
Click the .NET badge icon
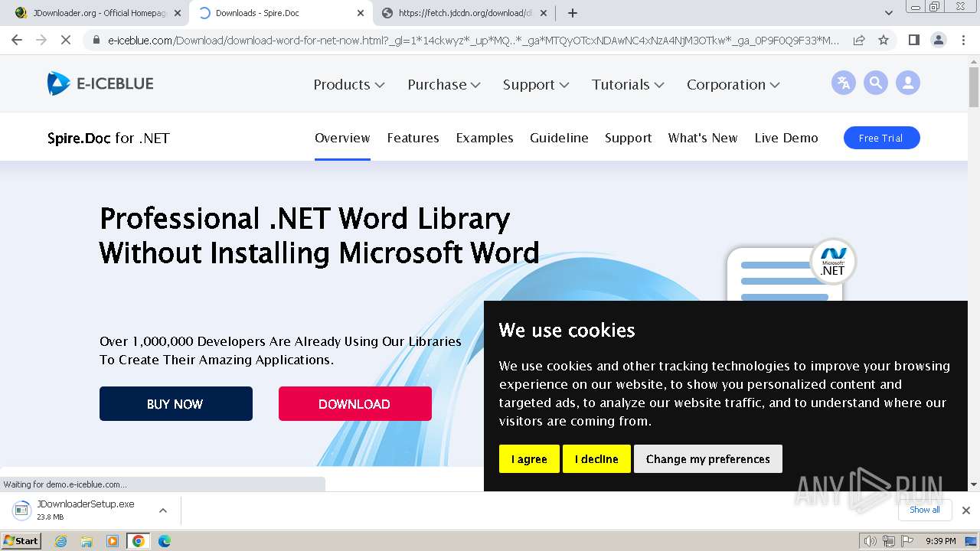(833, 262)
